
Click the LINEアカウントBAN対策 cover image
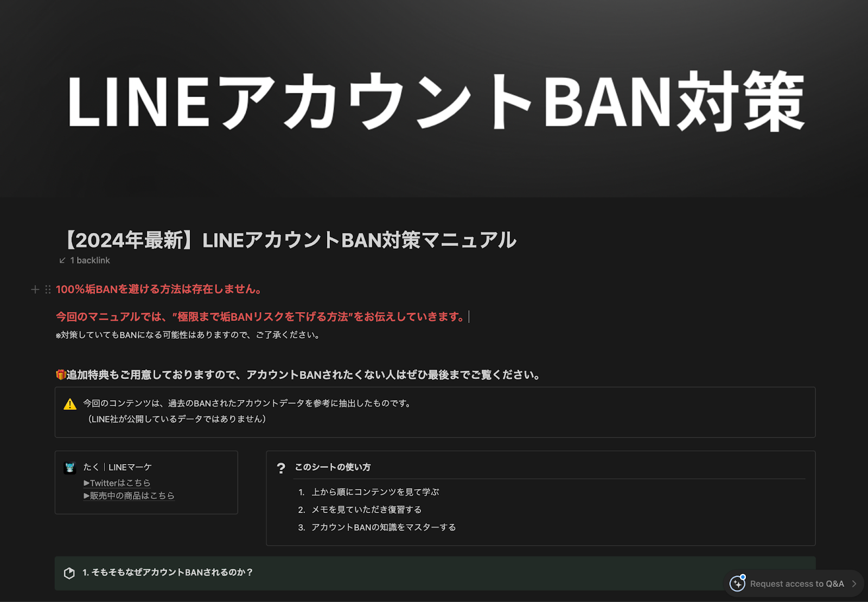[x=434, y=99]
